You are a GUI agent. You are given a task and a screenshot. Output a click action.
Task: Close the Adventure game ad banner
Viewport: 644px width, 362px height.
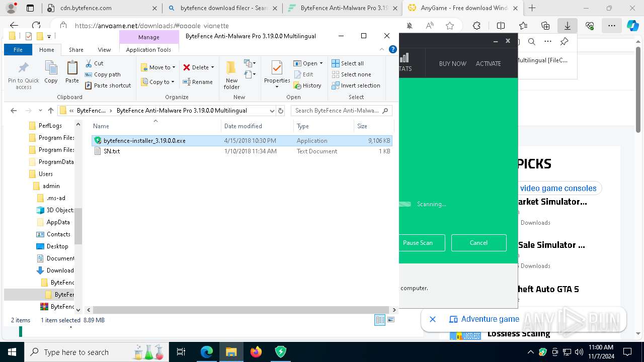pyautogui.click(x=432, y=319)
